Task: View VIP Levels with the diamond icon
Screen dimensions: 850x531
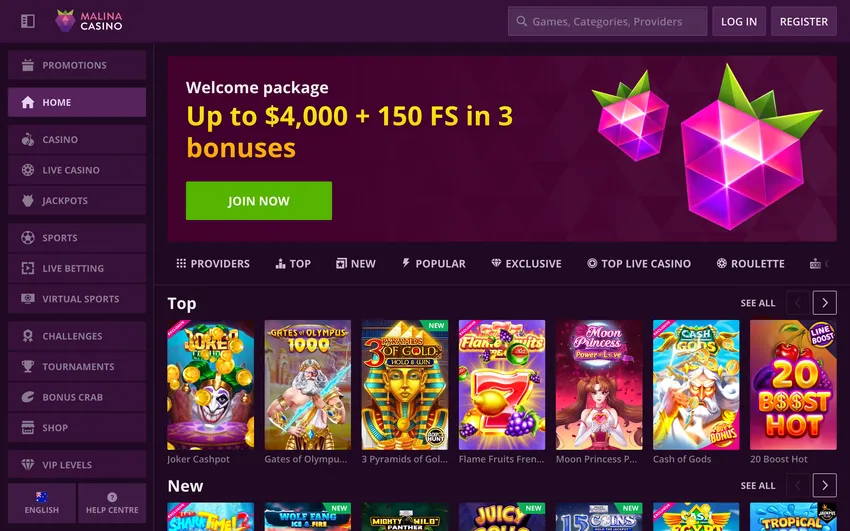Action: tap(77, 464)
